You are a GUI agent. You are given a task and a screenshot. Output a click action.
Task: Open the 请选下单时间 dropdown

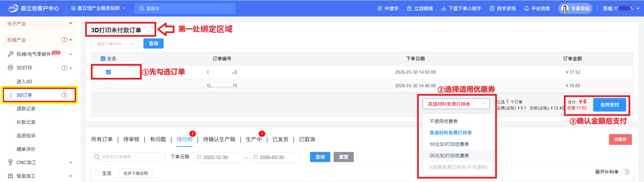point(115,44)
